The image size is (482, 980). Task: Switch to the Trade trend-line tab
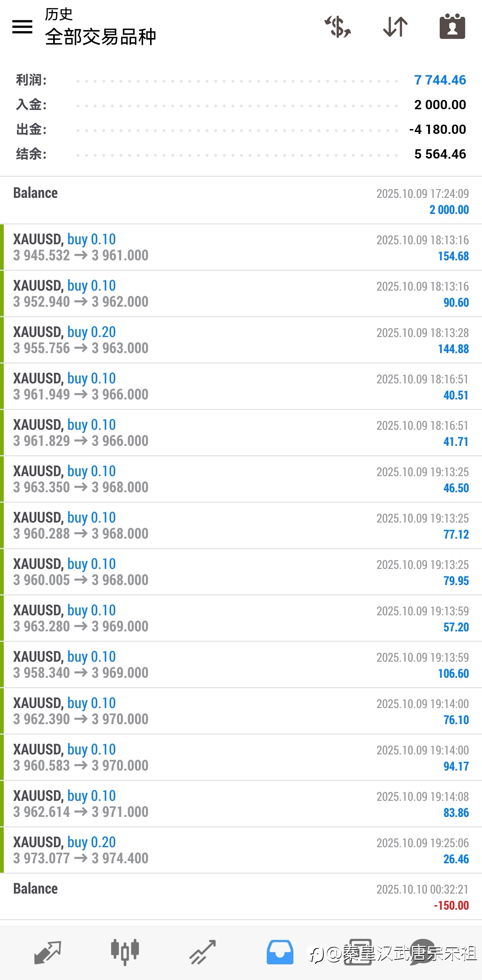tap(202, 952)
